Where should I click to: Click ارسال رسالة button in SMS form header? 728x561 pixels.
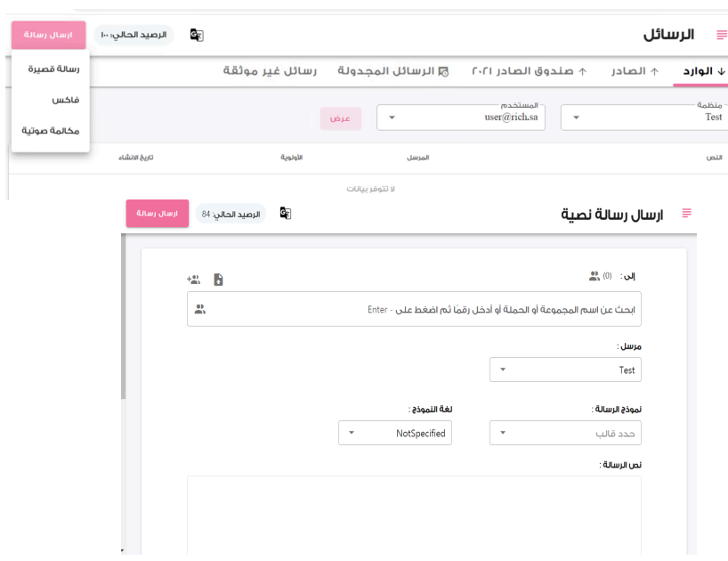coord(158,214)
